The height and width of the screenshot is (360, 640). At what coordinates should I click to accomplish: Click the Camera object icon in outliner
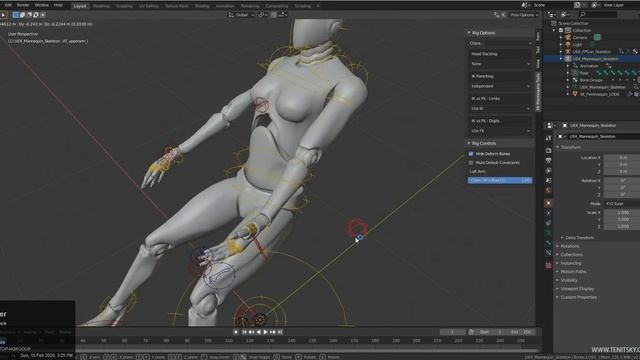(568, 37)
